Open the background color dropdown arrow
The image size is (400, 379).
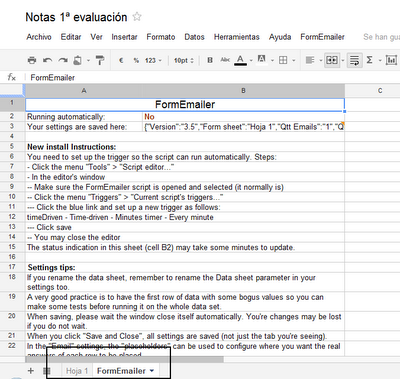(272, 61)
